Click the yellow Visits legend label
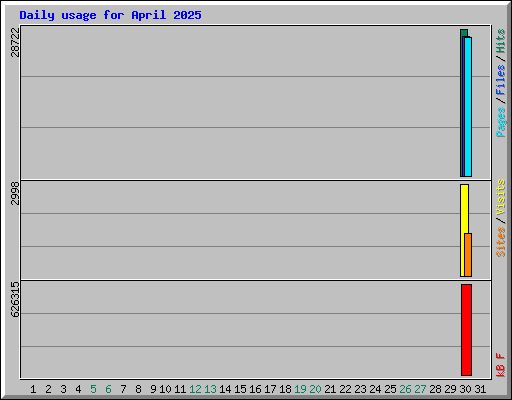Screen dimensions: 512x400 (x=501, y=197)
